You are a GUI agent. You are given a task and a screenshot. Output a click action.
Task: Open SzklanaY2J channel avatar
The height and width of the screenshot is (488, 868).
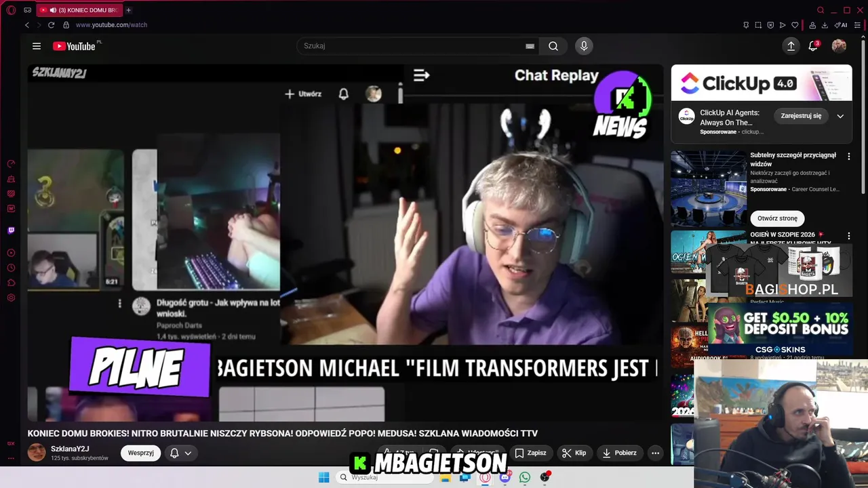pos(37,453)
